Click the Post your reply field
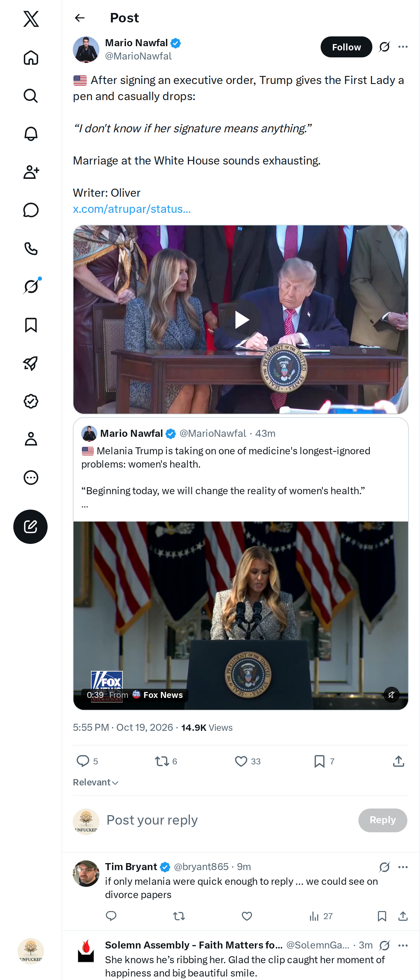This screenshot has height=980, width=420. [228, 820]
